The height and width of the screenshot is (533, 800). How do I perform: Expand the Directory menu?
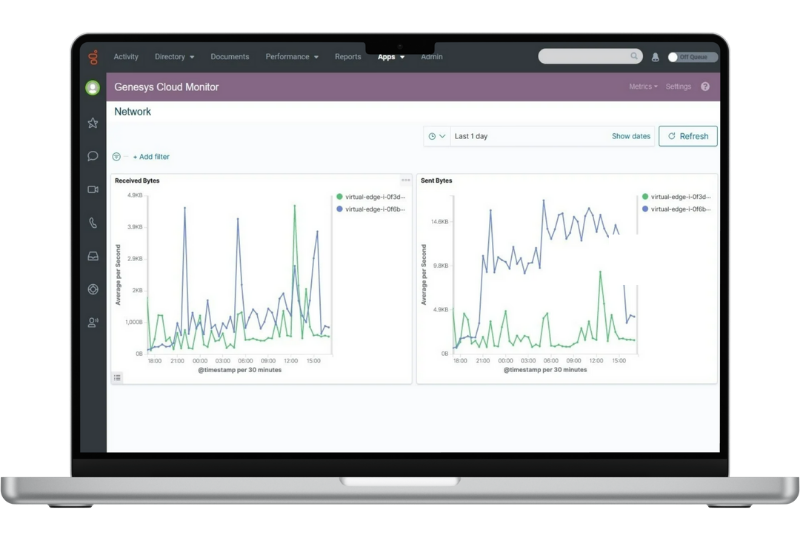174,57
